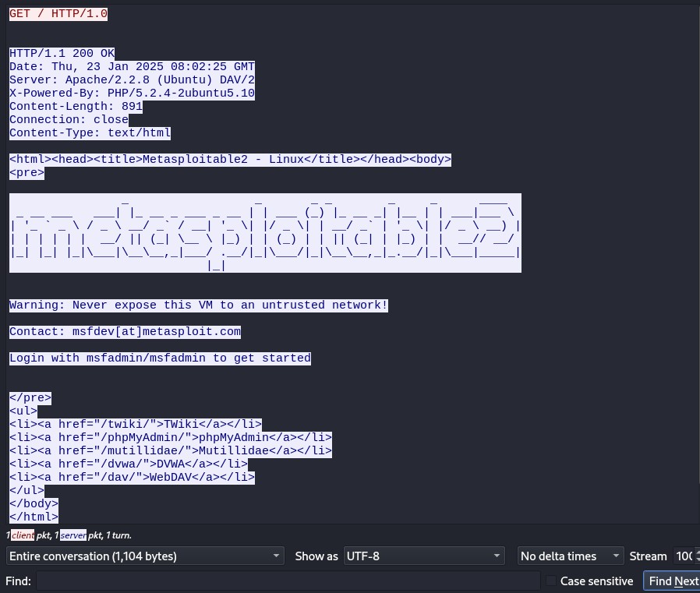
Task: Click the opening <ul> tag line
Action: pos(23,411)
